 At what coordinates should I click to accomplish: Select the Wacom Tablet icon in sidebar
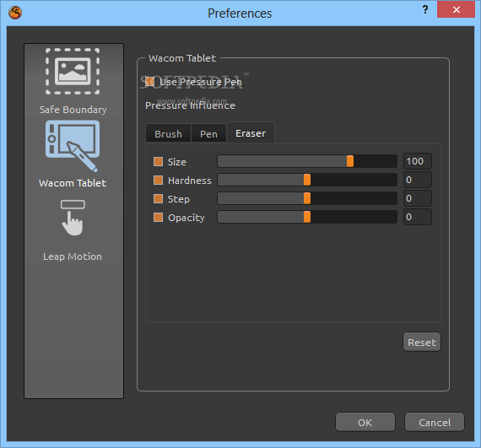pyautogui.click(x=73, y=146)
